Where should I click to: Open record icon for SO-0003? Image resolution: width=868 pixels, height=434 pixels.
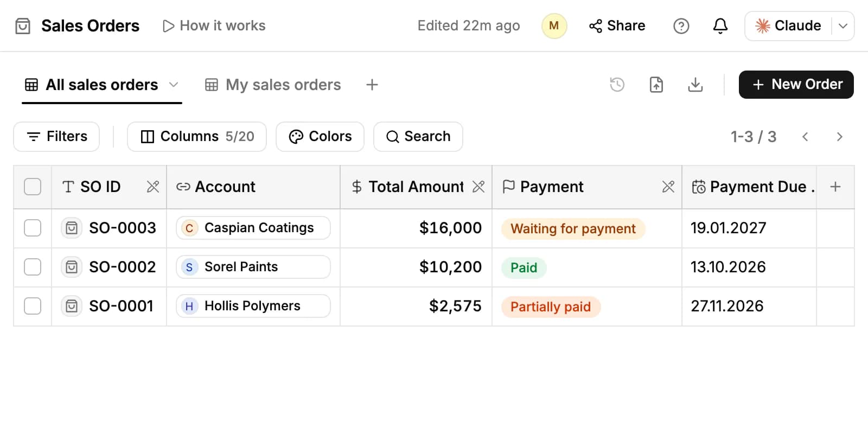(x=72, y=228)
